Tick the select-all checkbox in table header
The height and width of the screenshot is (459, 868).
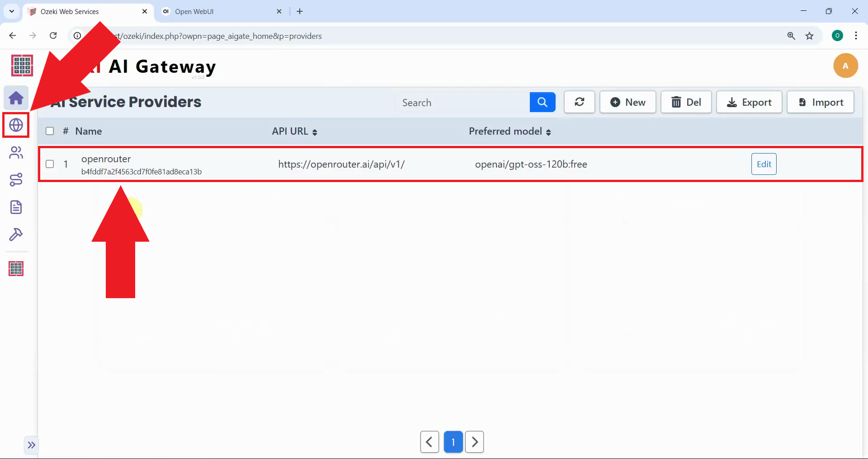tap(50, 131)
